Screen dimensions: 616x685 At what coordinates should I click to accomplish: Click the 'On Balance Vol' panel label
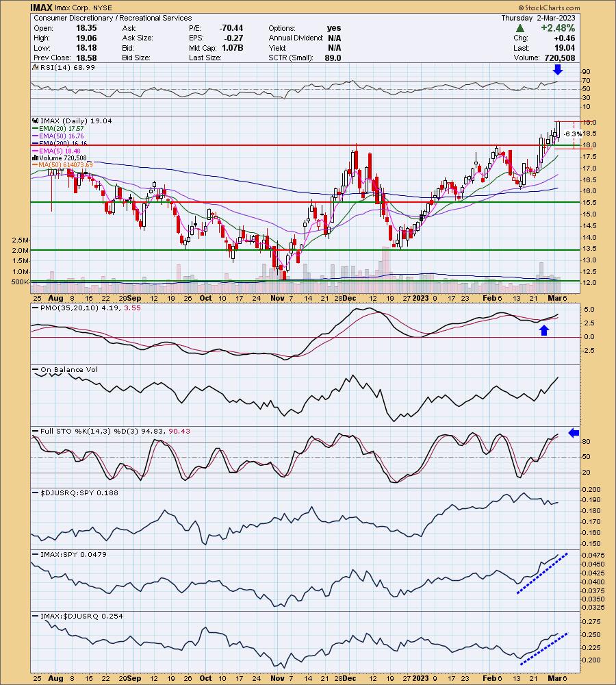[x=69, y=370]
